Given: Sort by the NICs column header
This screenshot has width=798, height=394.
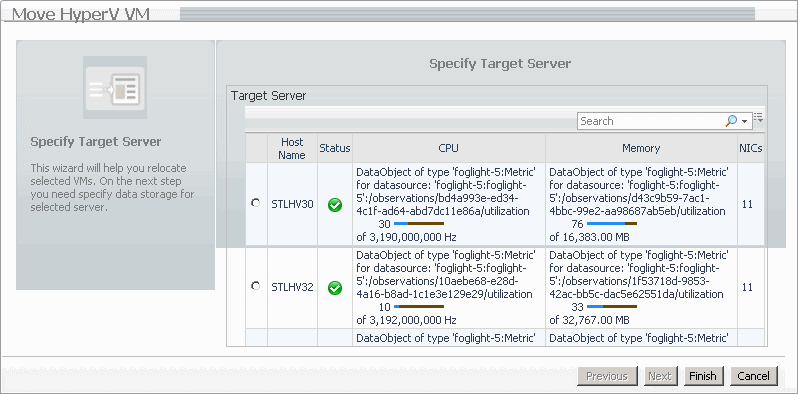Looking at the screenshot, I should 751,149.
